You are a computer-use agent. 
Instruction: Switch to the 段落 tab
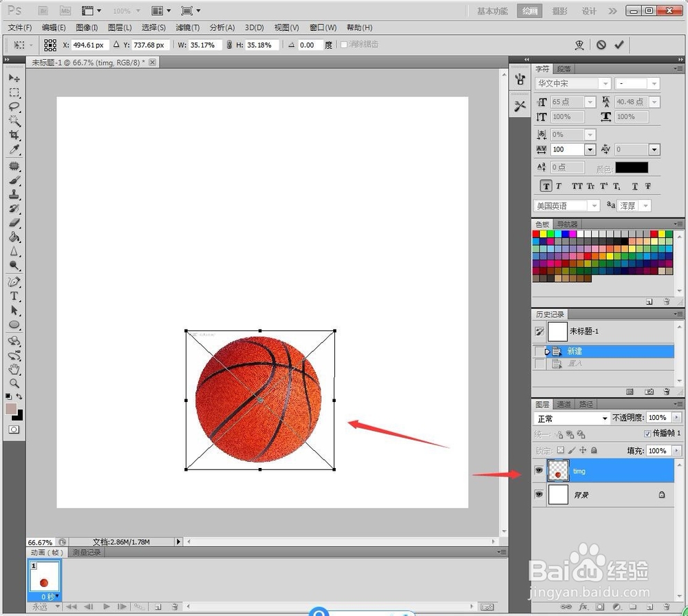(564, 69)
